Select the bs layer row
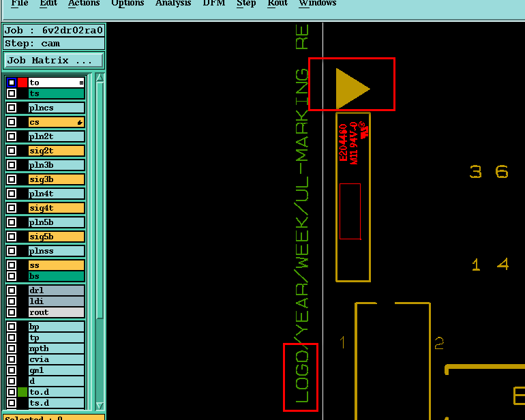Viewport: 525px width, 420px height. pos(56,276)
